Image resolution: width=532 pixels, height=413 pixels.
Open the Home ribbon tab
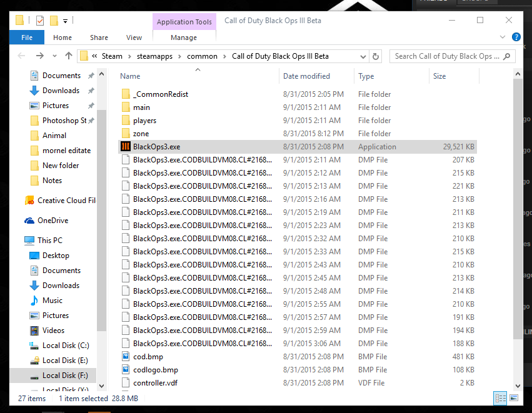pos(63,37)
